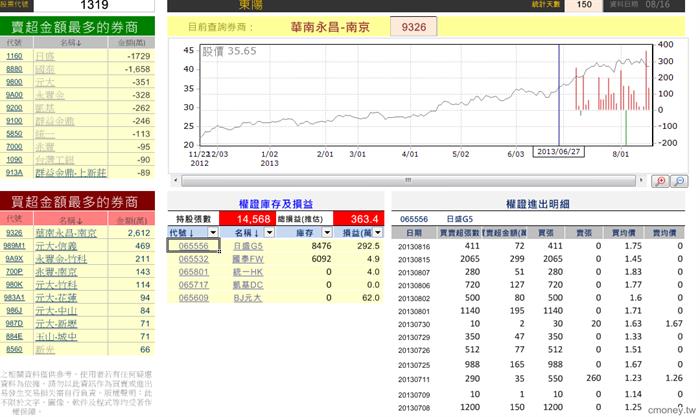
Task: Open seller broker code link 7000
Action: (x=14, y=147)
